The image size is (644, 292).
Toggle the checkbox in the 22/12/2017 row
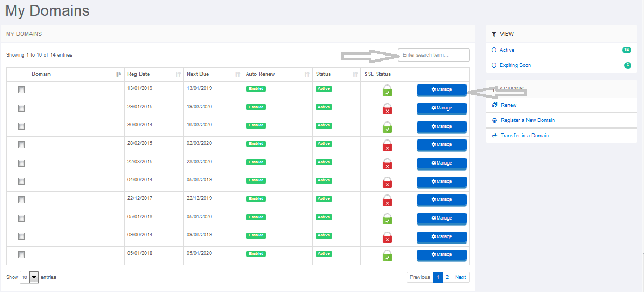[x=21, y=200]
